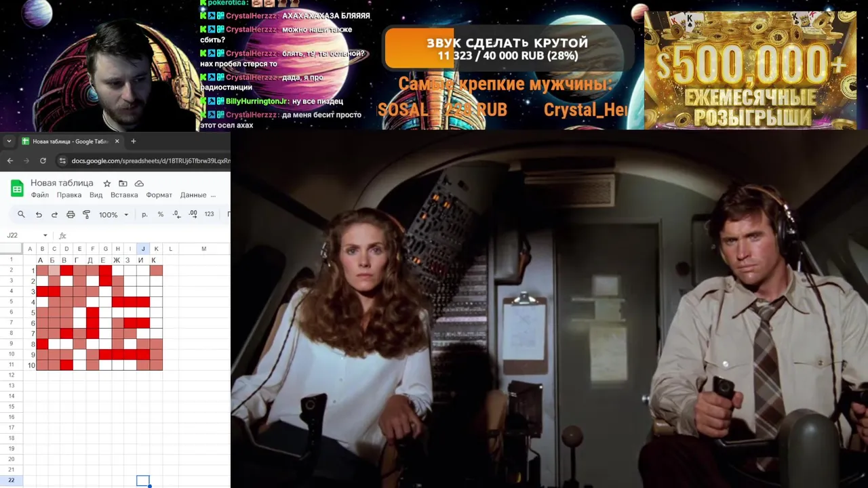Click cell containing letter Ж

point(117,260)
